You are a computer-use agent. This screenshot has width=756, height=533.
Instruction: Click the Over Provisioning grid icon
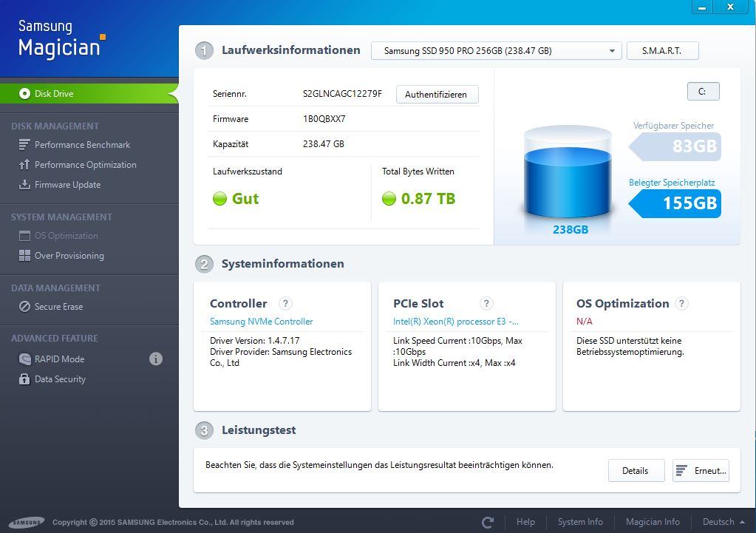point(24,256)
